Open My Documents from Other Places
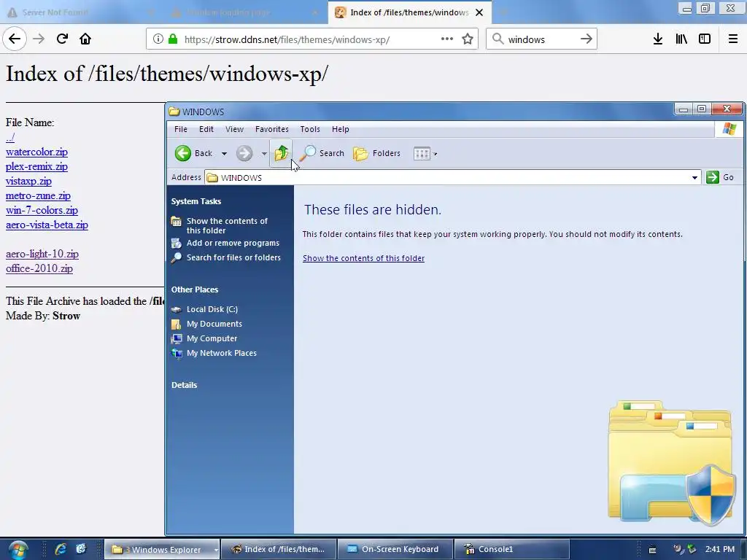 point(214,324)
